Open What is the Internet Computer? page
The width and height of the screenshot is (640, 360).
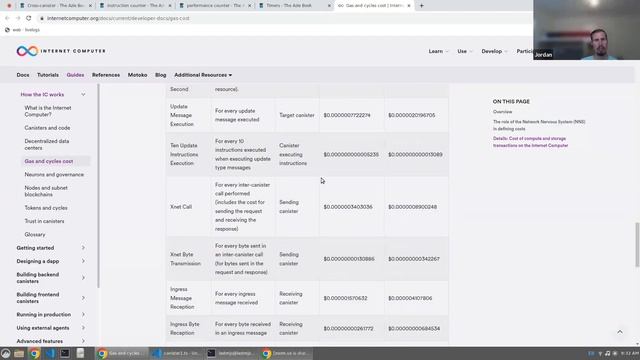click(x=48, y=111)
